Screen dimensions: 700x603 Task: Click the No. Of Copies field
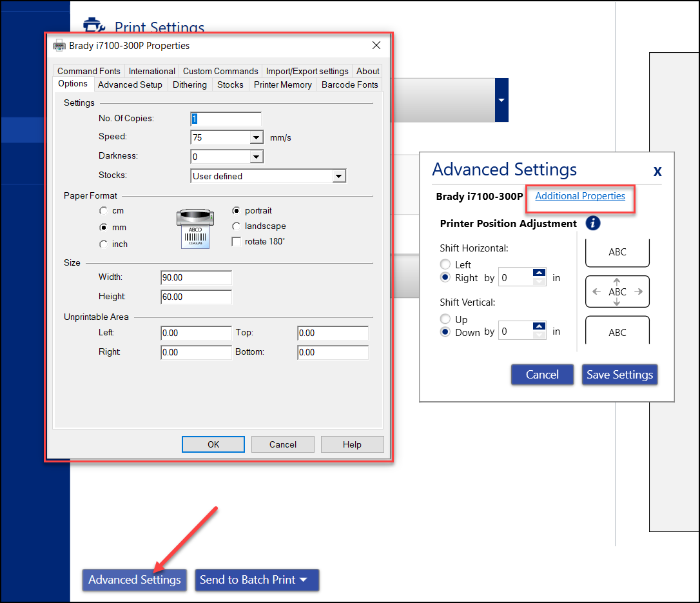(226, 119)
